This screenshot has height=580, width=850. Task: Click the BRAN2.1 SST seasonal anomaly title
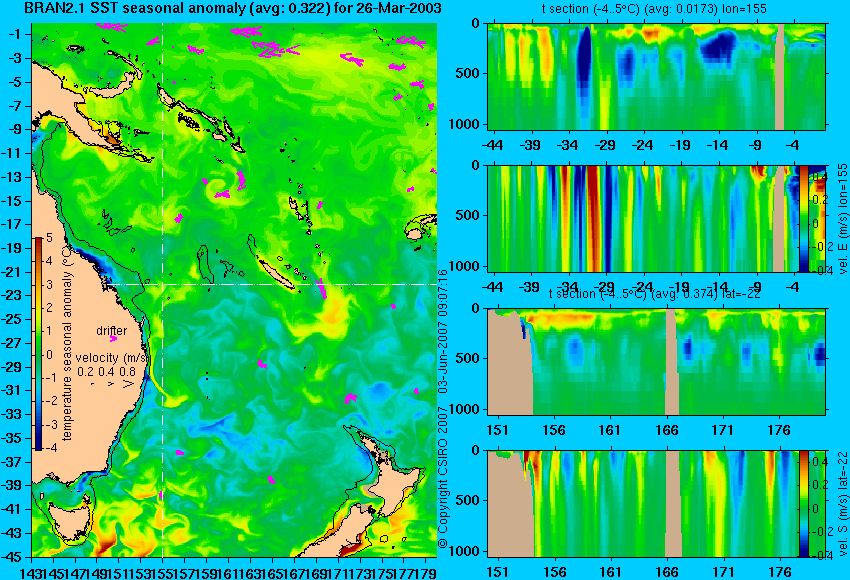coord(233,8)
